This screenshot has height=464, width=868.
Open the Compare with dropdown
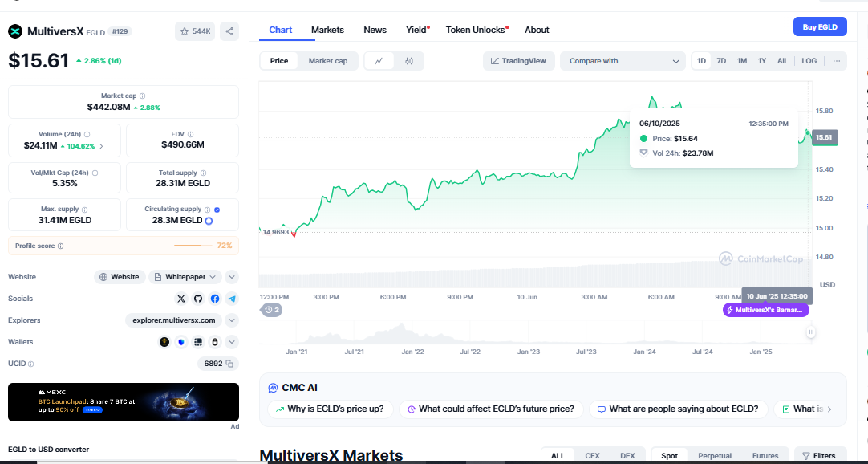click(623, 61)
